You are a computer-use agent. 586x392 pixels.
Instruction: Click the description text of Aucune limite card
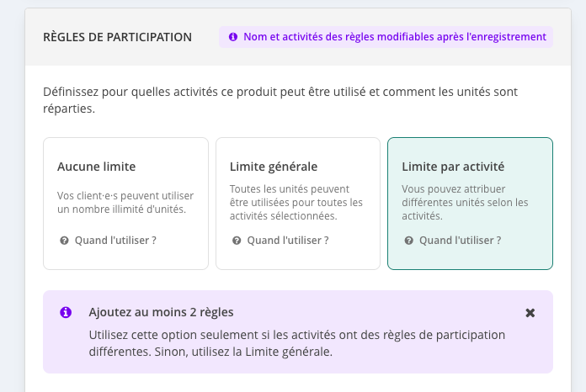125,203
